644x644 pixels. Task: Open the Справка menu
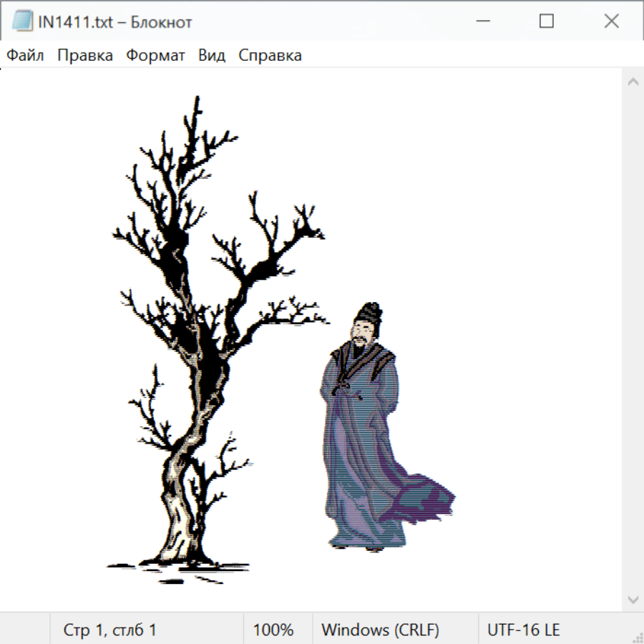[x=270, y=55]
